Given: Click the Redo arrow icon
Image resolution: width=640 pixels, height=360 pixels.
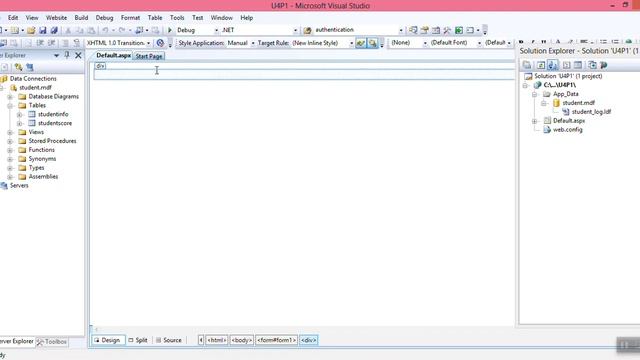Looking at the screenshot, I should tap(122, 30).
